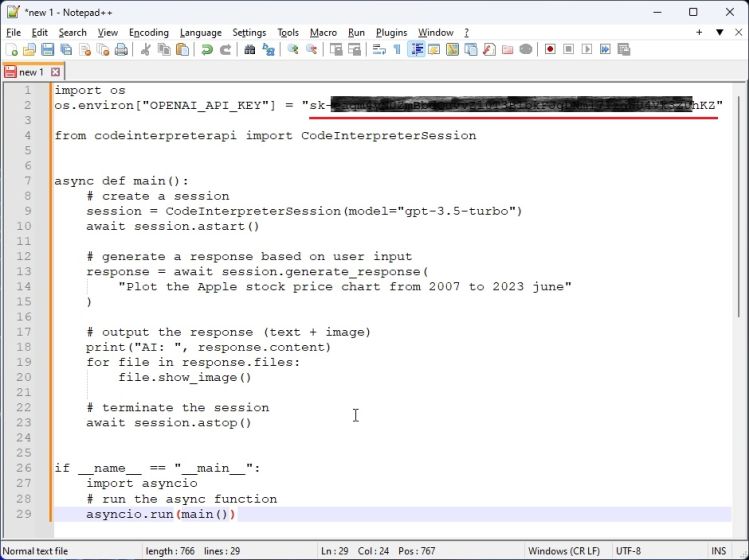Open the Windows (CR LF) line-ending selector
The height and width of the screenshot is (560, 749).
pos(564,551)
